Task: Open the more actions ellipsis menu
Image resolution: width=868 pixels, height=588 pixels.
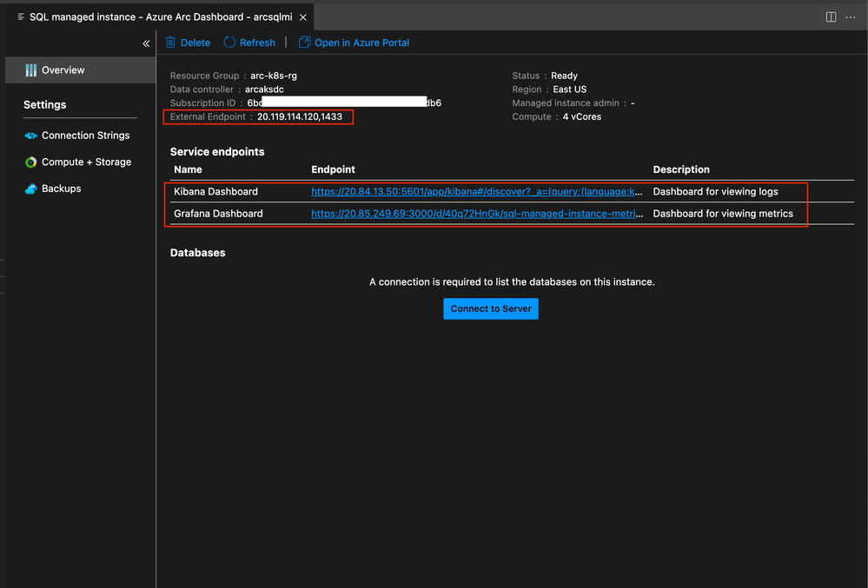Action: click(851, 17)
